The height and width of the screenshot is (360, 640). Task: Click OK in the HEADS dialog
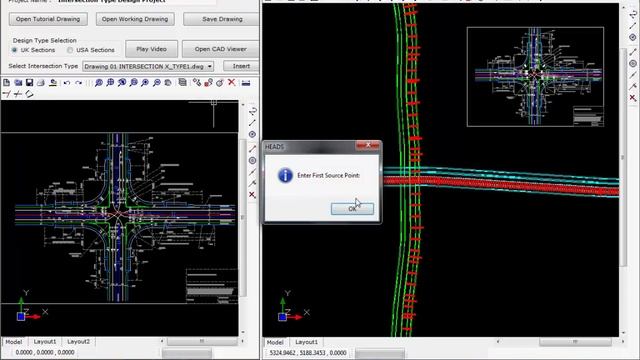click(x=352, y=209)
